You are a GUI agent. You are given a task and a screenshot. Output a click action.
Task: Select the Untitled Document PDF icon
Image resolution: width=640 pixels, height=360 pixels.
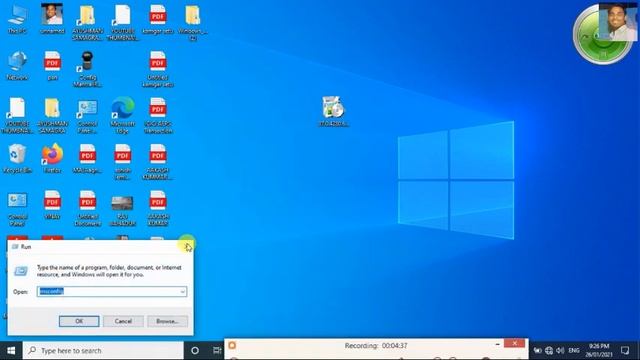(x=87, y=208)
